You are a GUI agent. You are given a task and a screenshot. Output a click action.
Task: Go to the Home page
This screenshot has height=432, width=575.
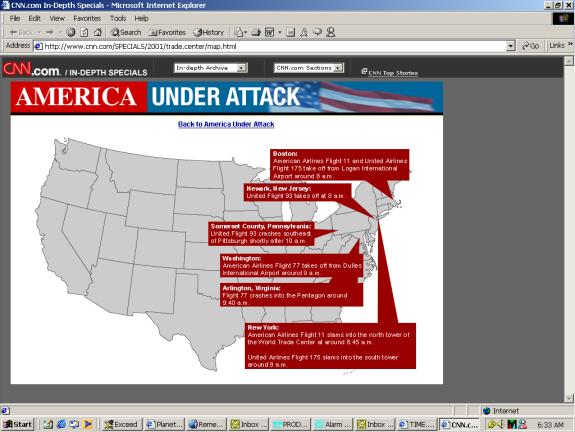coord(98,32)
